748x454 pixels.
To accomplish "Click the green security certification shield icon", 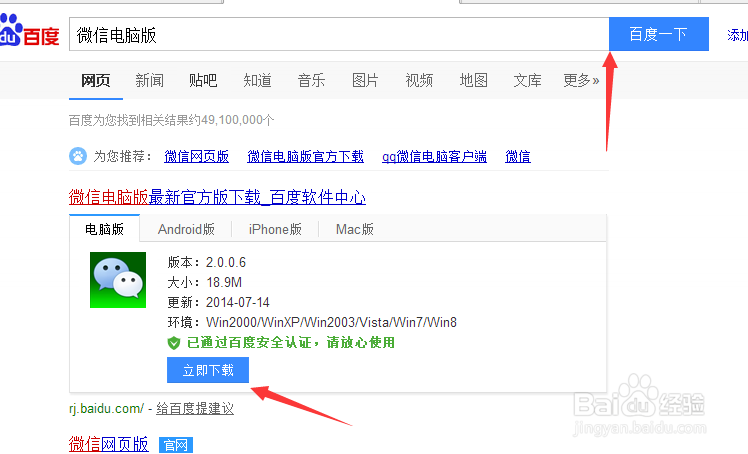I will [174, 343].
